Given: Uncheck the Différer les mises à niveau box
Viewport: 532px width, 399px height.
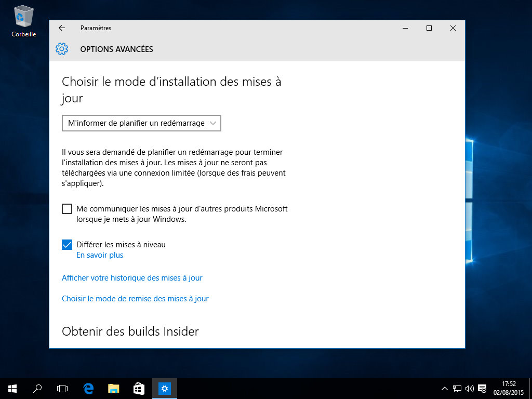Looking at the screenshot, I should point(67,245).
